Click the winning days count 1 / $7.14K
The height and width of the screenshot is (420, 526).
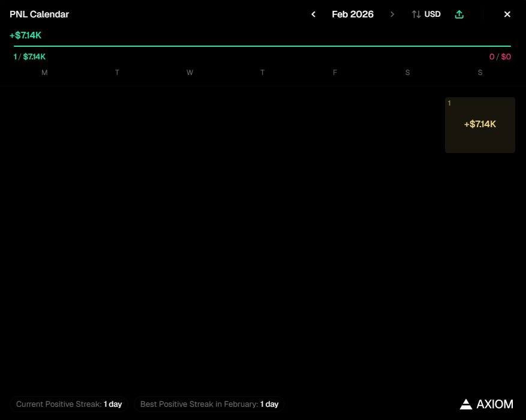(29, 56)
